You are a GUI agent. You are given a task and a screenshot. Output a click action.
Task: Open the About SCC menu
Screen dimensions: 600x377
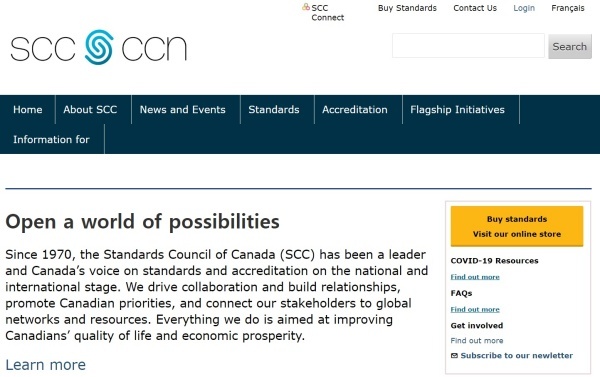pos(90,109)
